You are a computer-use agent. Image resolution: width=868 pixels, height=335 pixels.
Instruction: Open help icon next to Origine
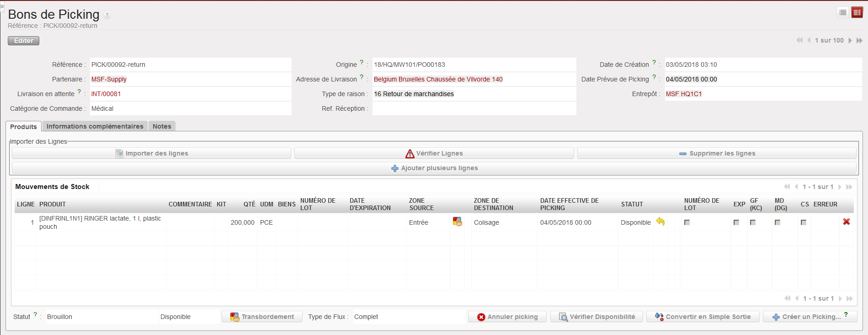362,63
